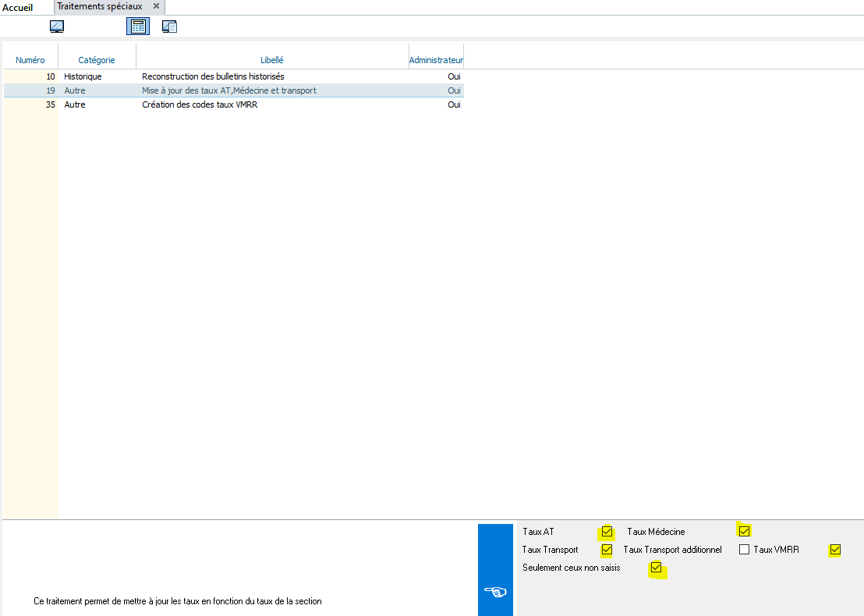Click the monitor screen icon in toolbar
Viewport: 864px width, 616px height.
click(x=57, y=27)
